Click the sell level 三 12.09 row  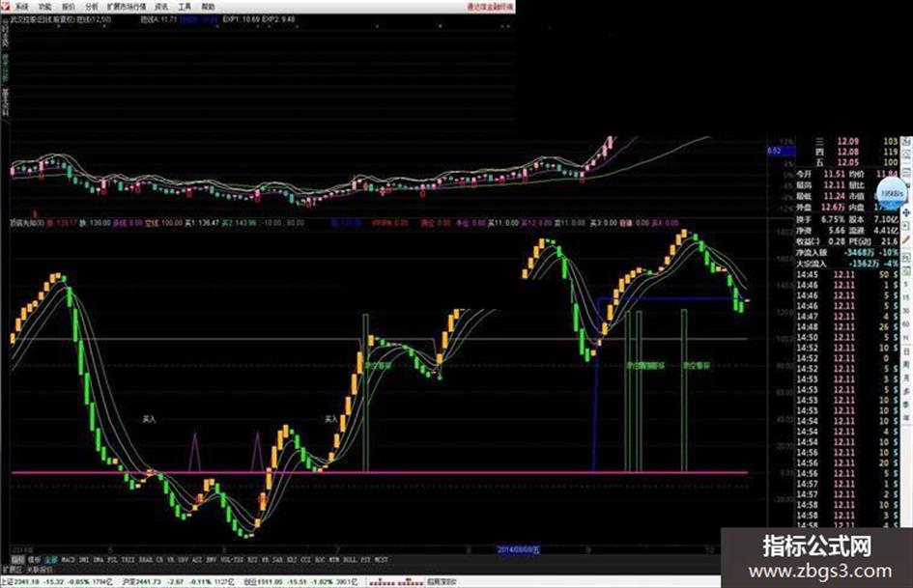pos(856,142)
